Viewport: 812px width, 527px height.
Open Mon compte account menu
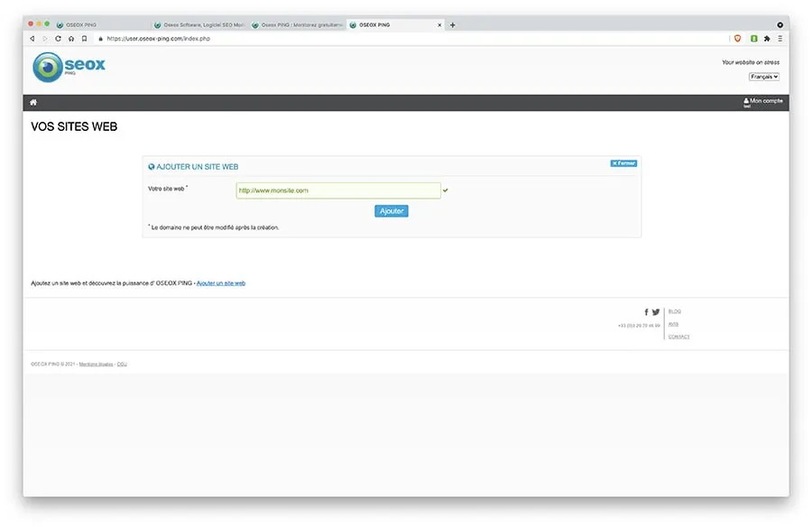pos(762,102)
